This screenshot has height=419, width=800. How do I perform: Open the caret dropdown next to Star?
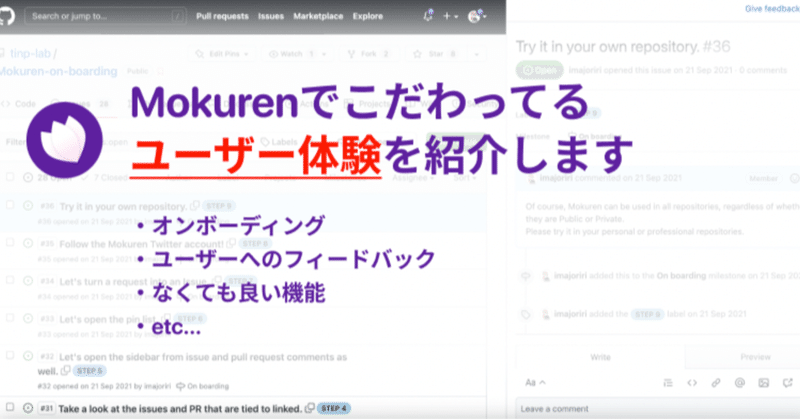click(x=477, y=54)
